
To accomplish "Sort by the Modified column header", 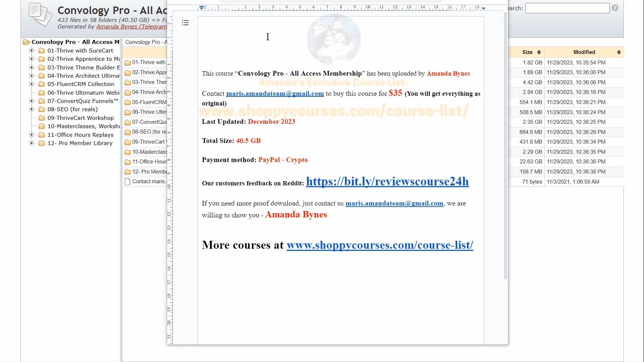I will 584,52.
